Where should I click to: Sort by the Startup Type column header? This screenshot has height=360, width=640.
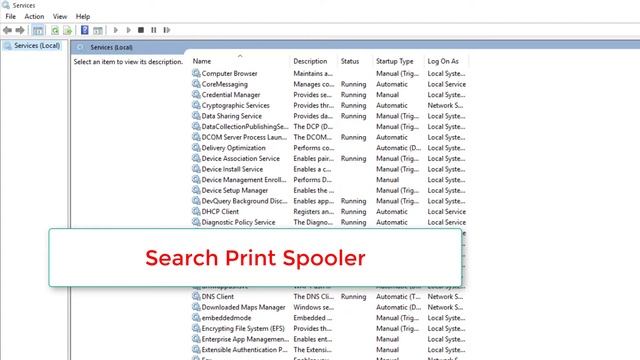click(395, 61)
